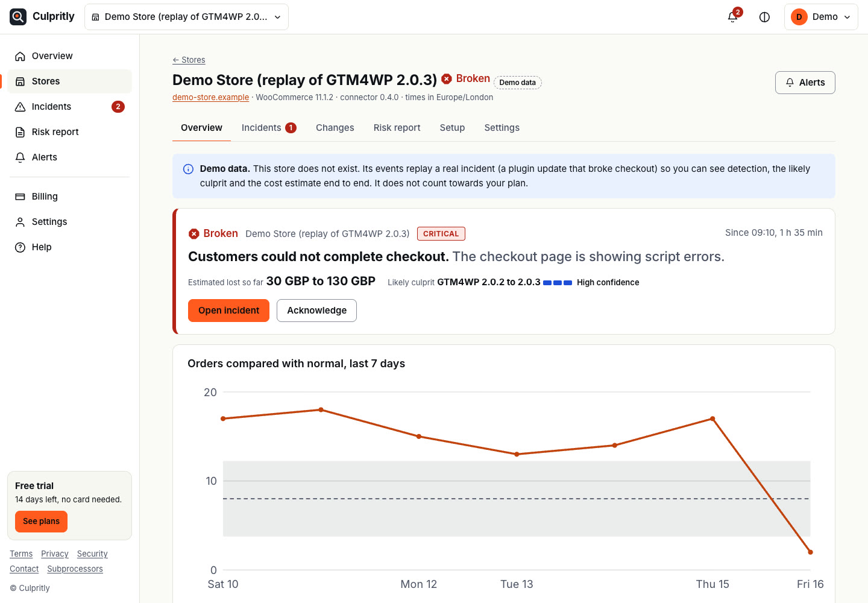868x603 pixels.
Task: Click the info icon in demo data banner
Action: pyautogui.click(x=188, y=169)
